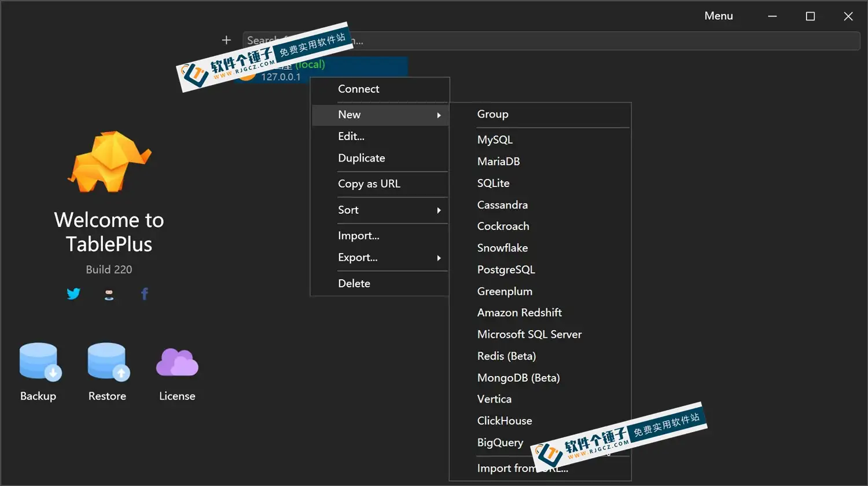Screen dimensions: 868x486
Task: Create new ClickHouse connection
Action: point(540,421)
